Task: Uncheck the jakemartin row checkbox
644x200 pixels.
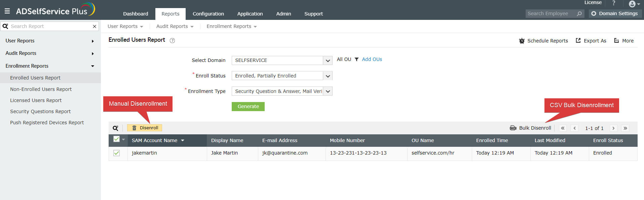Action: [116, 153]
